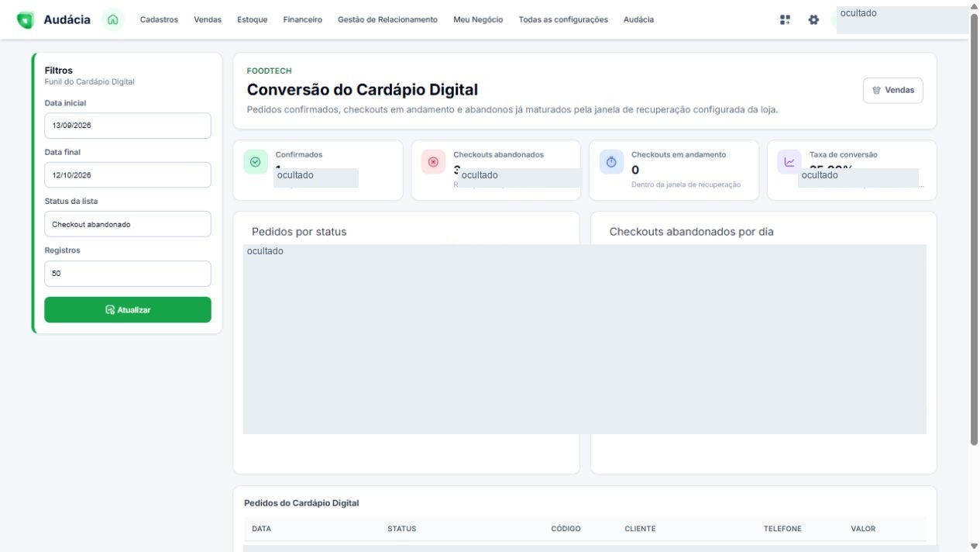The height and width of the screenshot is (552, 980).
Task: Click the scrollbar down arrow
Action: tap(974, 547)
